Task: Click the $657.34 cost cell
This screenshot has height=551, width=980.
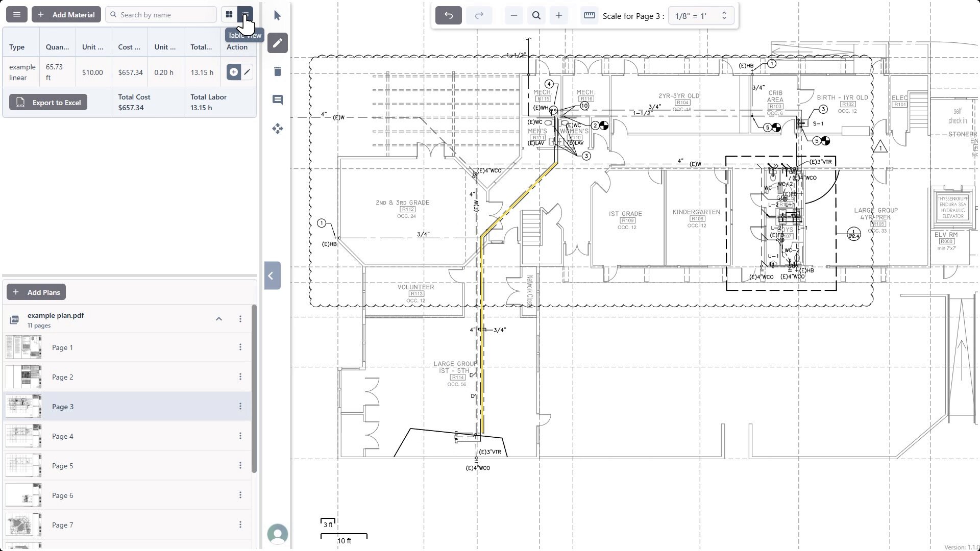Action: [x=130, y=72]
